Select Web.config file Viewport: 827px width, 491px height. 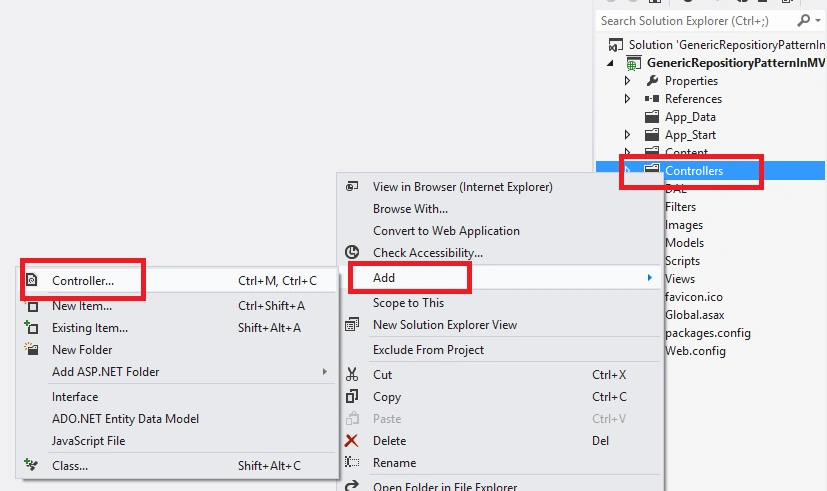pyautogui.click(x=695, y=351)
